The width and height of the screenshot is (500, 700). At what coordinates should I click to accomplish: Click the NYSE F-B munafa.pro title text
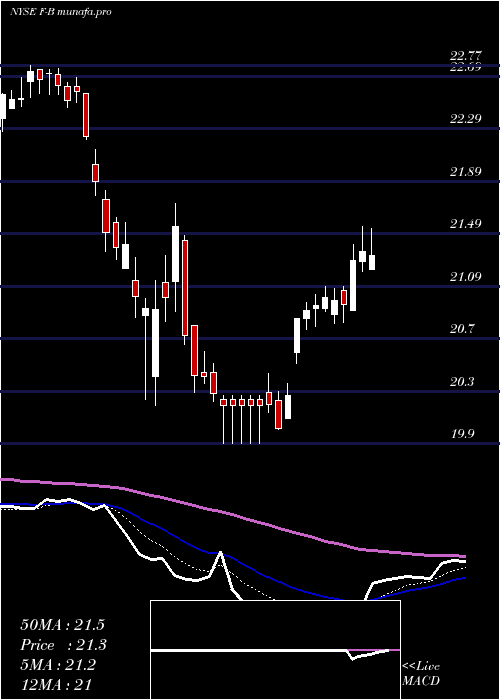click(x=60, y=12)
